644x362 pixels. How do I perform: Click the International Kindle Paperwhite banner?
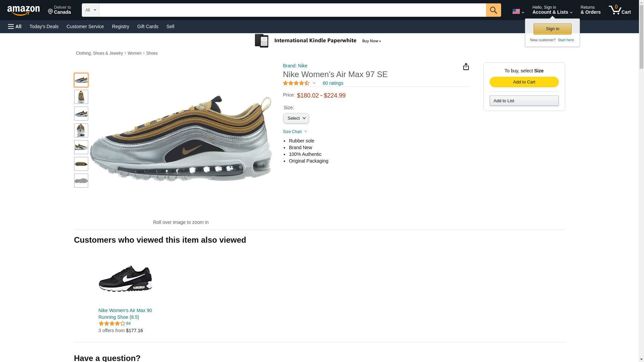point(318,41)
